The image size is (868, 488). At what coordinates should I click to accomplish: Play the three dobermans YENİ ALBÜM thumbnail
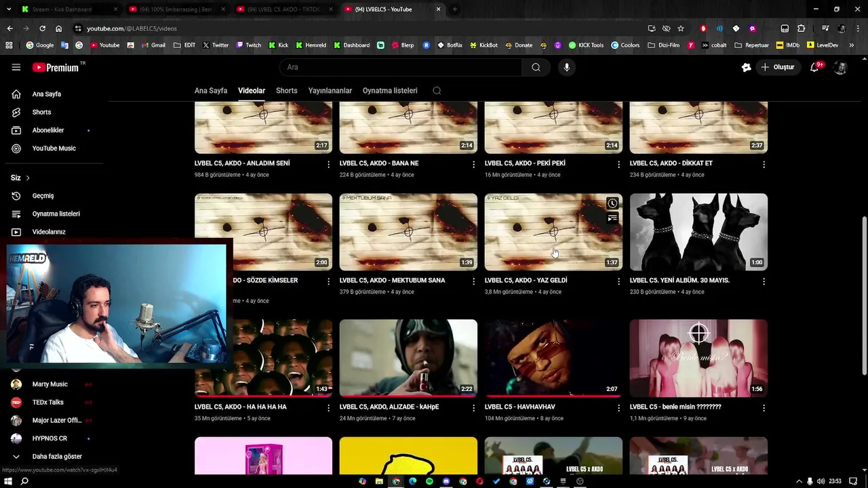click(698, 232)
